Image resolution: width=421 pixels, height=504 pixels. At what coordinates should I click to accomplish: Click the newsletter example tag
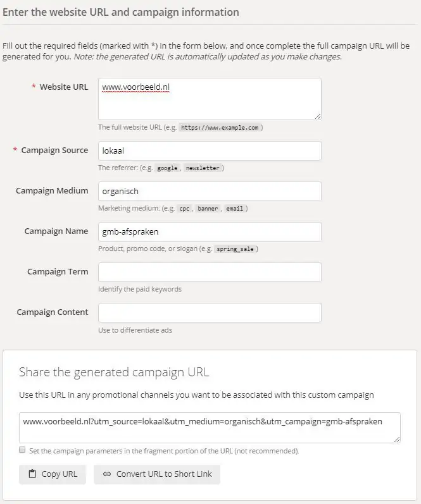[203, 168]
